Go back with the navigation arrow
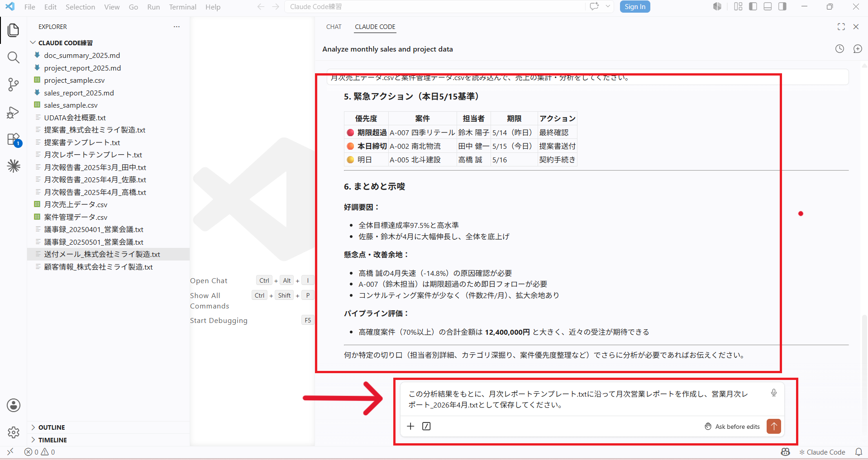 (261, 7)
